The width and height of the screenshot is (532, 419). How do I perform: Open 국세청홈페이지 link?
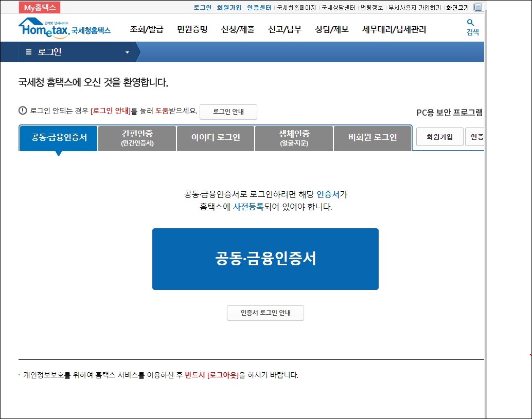tap(296, 8)
